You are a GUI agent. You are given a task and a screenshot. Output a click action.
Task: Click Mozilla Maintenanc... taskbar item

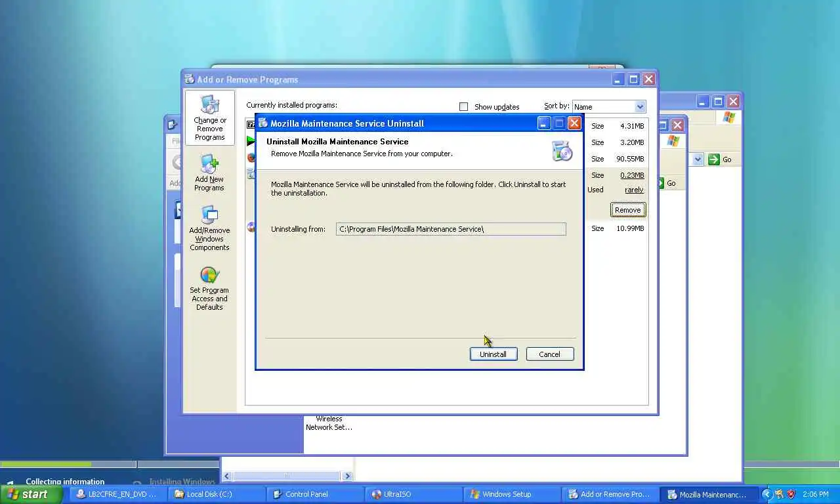point(709,494)
